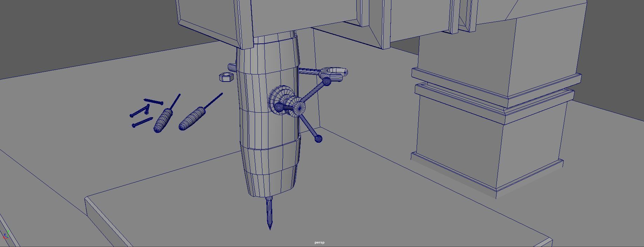Select the drill bit below the spindle
This screenshot has width=644, height=247.
point(269,213)
